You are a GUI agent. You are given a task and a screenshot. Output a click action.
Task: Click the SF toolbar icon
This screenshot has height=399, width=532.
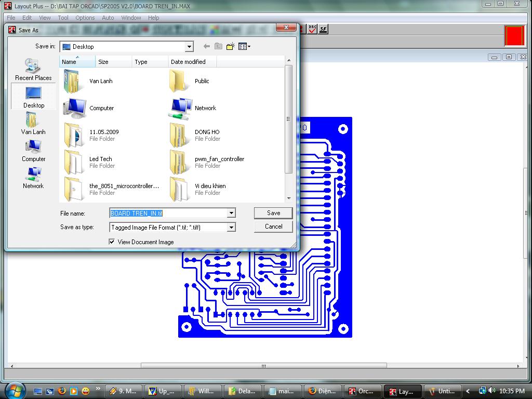point(323,29)
